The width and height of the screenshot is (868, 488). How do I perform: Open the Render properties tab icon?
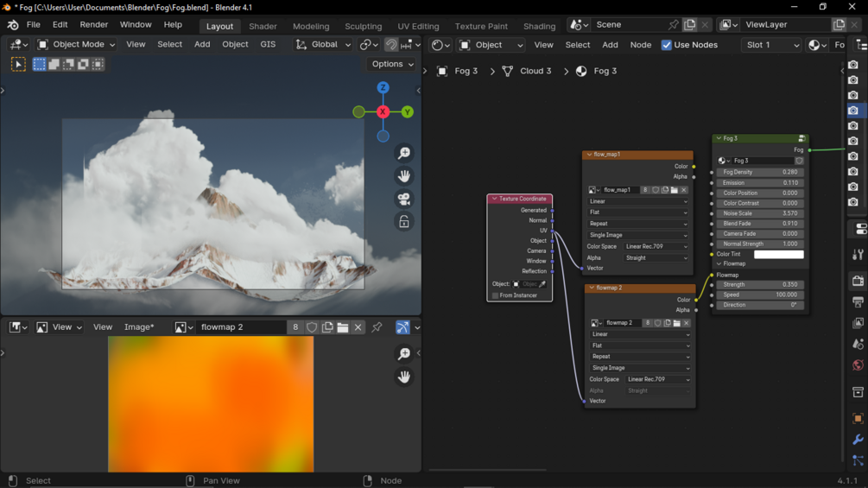(858, 281)
